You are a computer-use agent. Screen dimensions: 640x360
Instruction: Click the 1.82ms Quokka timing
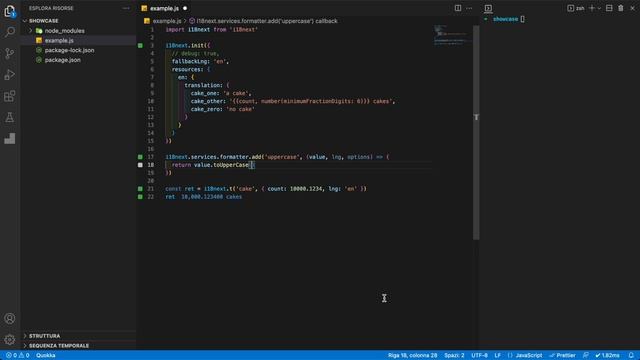(x=607, y=355)
